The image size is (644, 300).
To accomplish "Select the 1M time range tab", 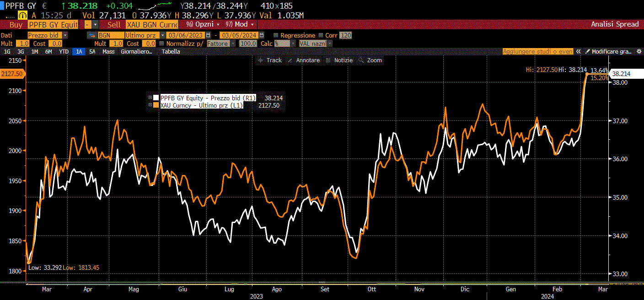I will click(x=34, y=52).
